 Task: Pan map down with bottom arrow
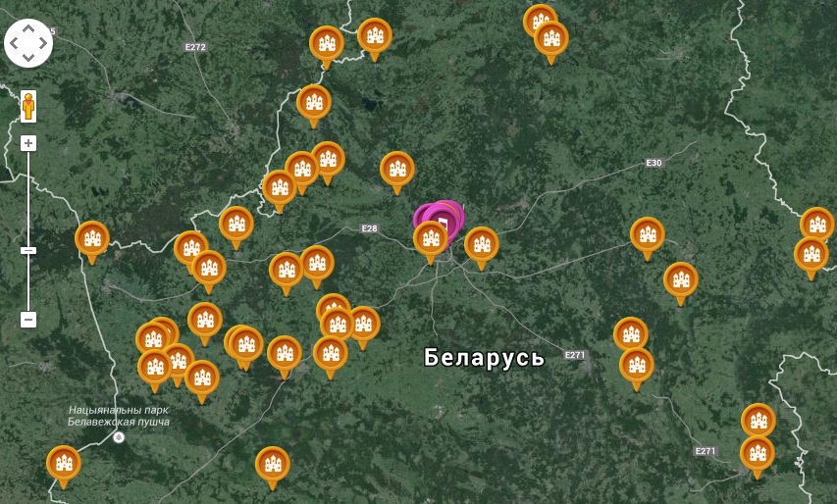point(28,58)
